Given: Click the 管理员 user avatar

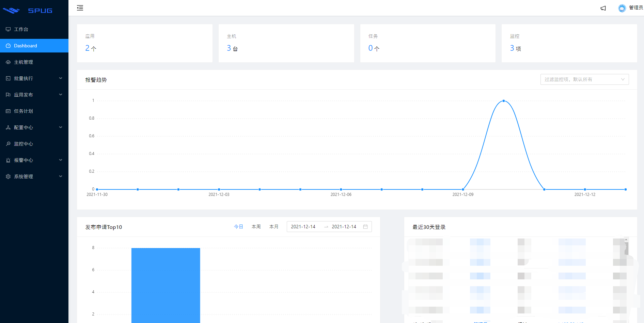Looking at the screenshot, I should pyautogui.click(x=622, y=8).
